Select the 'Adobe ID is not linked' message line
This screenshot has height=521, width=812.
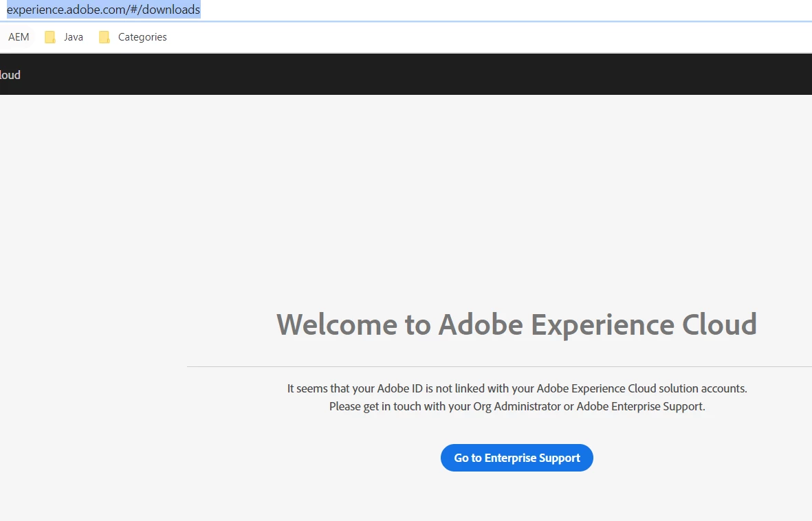pos(517,388)
